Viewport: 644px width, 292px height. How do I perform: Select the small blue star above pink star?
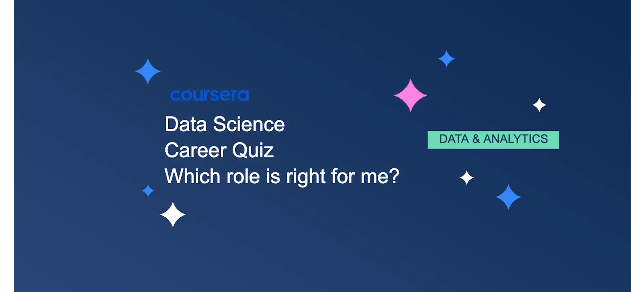point(447,59)
